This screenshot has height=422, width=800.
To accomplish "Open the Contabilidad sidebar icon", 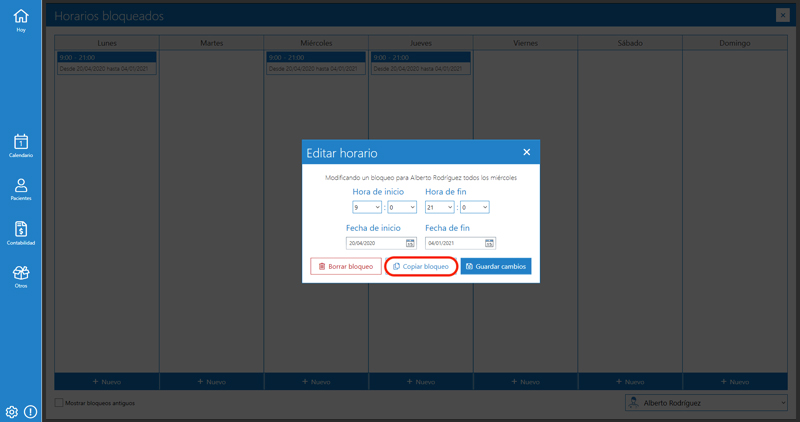I will [x=20, y=232].
